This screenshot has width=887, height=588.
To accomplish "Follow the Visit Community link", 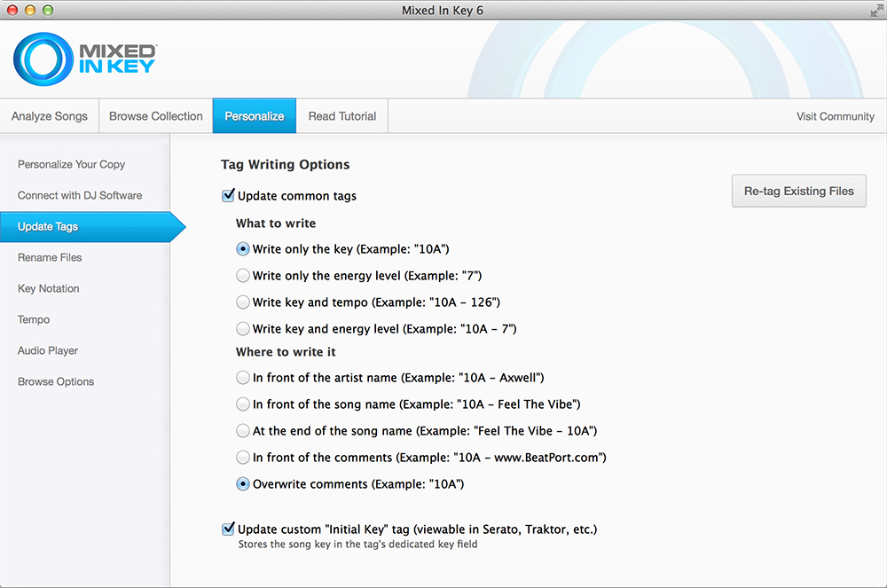I will coord(835,116).
